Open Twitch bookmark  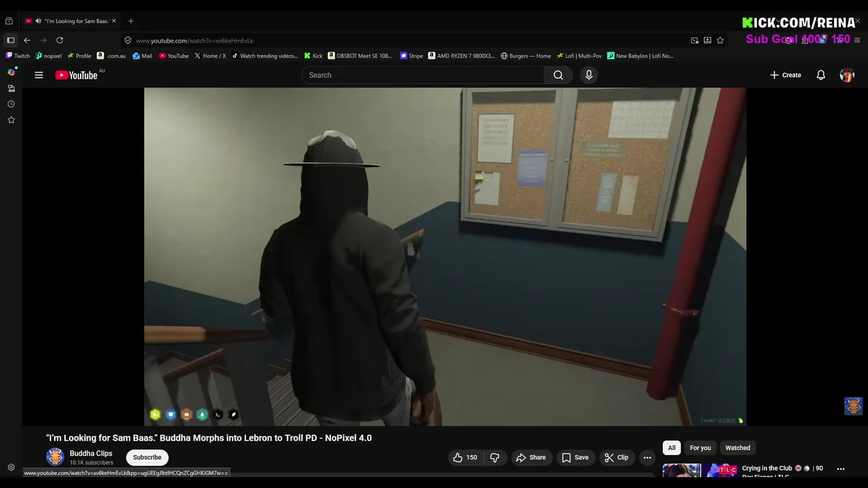tap(18, 56)
